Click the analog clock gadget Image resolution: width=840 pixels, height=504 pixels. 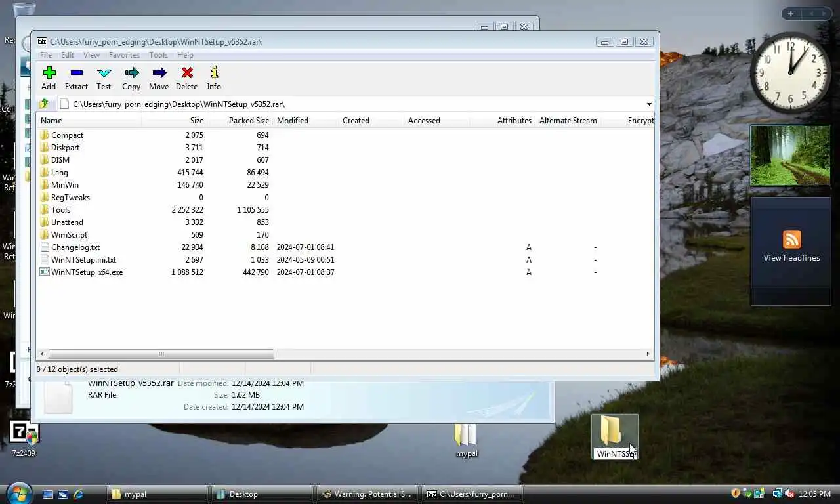point(789,73)
